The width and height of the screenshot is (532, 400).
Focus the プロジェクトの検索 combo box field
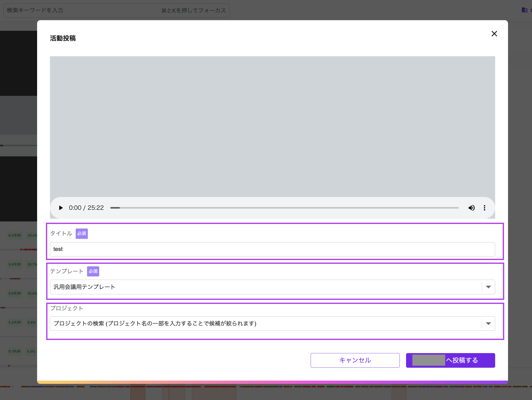click(272, 324)
